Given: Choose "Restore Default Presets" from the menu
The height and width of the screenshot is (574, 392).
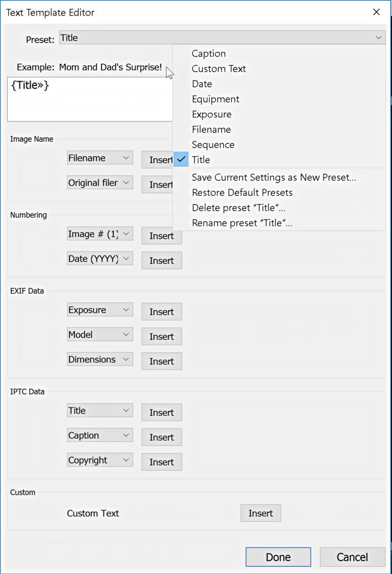Looking at the screenshot, I should [242, 192].
